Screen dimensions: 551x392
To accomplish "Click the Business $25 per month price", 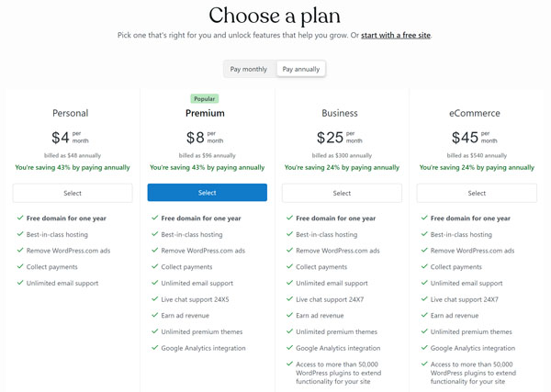I will click(340, 138).
